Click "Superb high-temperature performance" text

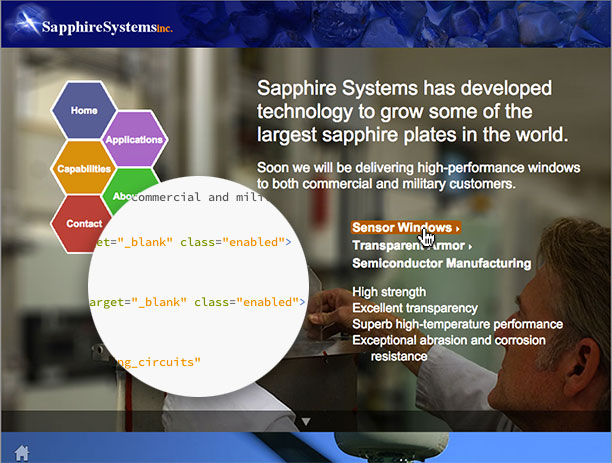point(457,324)
